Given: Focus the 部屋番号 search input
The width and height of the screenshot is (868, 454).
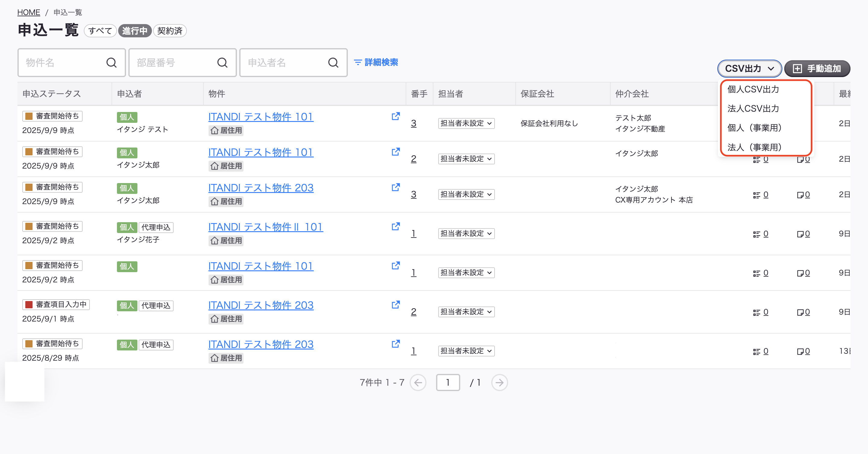Looking at the screenshot, I should (x=182, y=63).
